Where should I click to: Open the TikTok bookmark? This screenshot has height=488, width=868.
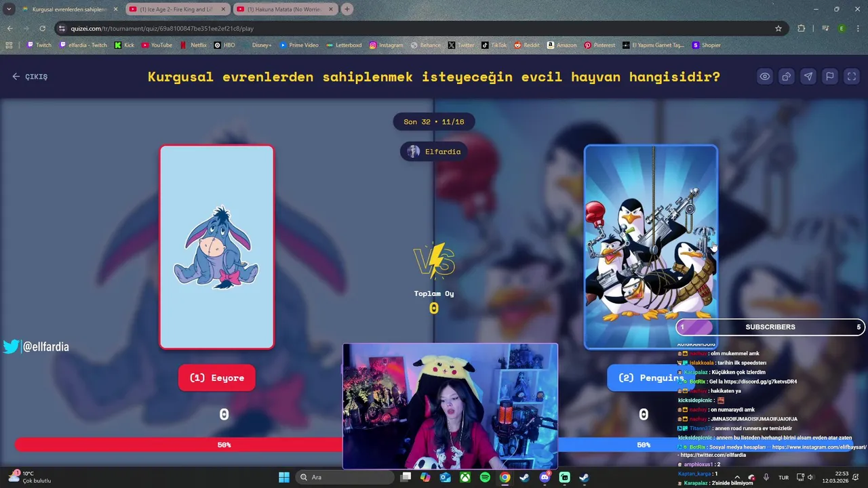point(494,45)
